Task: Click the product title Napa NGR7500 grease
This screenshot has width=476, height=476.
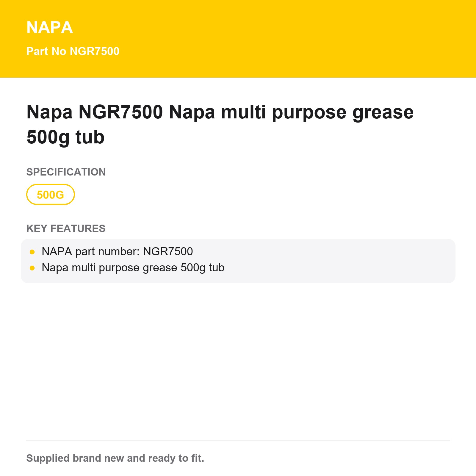Action: coord(220,124)
